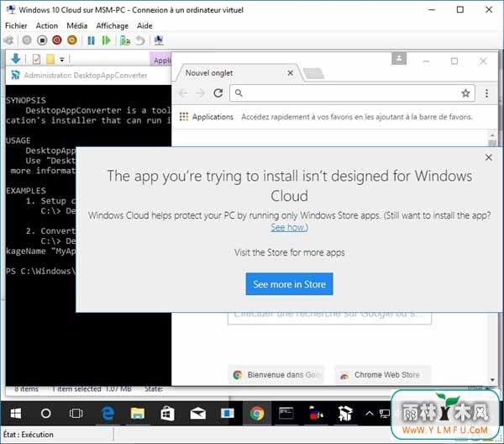
Task: Click the colorful paint-like taskbar icon
Action: tap(316, 413)
